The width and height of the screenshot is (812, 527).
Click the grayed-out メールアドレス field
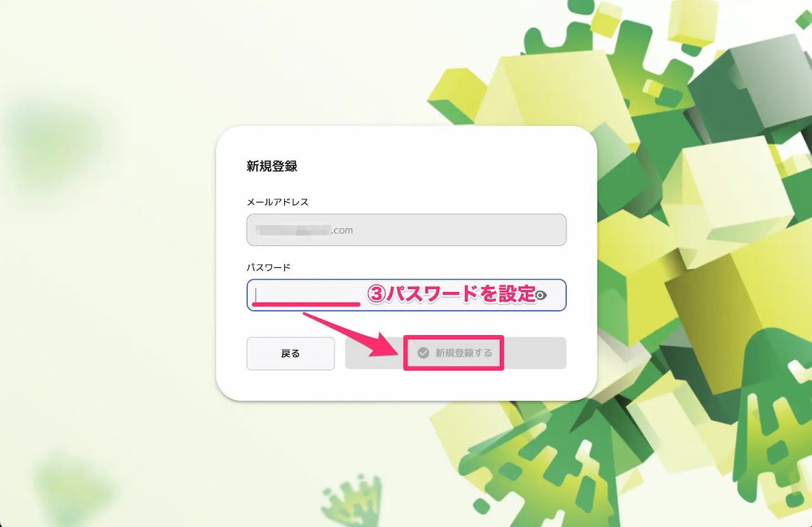406,230
